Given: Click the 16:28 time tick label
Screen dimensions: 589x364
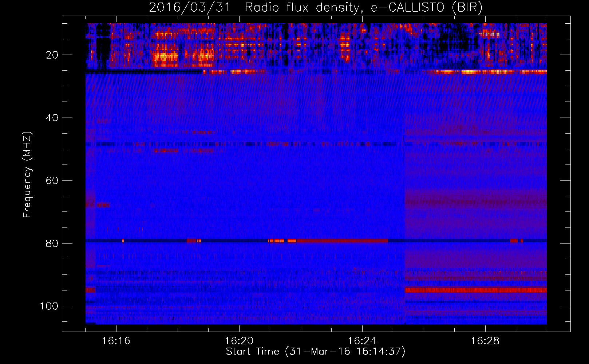Looking at the screenshot, I should (485, 341).
